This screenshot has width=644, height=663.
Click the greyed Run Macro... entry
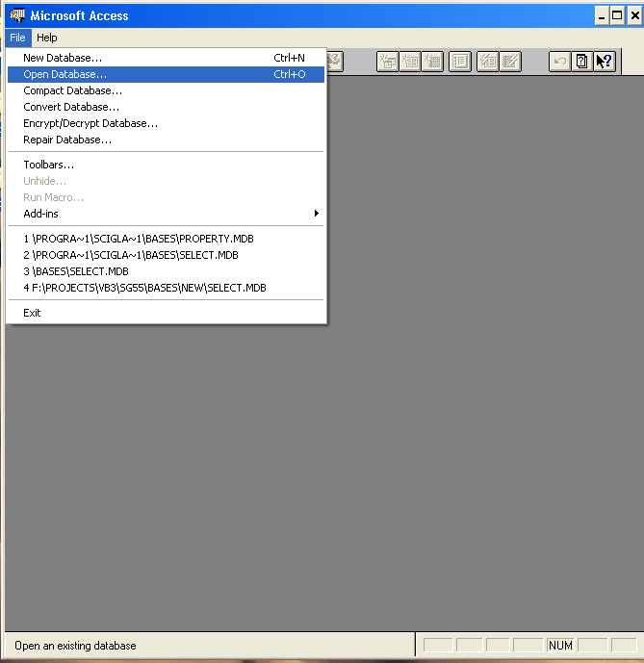166,197
